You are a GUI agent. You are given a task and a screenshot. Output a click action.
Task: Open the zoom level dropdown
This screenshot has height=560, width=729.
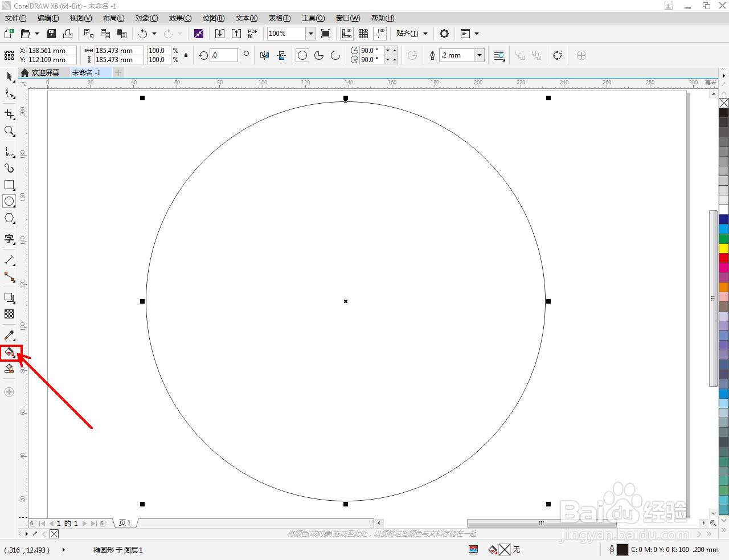311,34
